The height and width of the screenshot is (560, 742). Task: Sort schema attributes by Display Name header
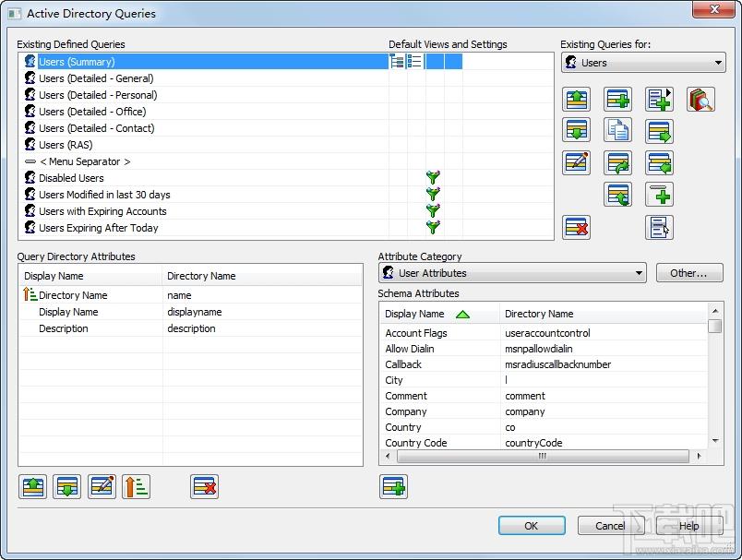pos(439,314)
